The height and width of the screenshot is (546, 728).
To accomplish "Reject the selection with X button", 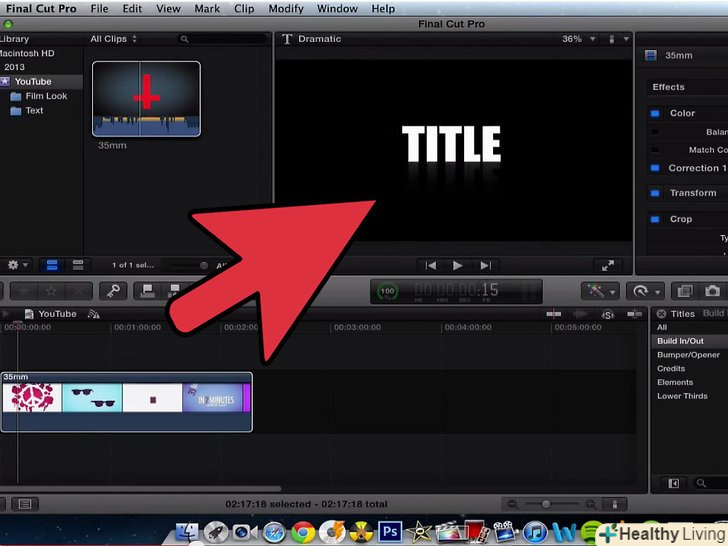I will 78,291.
